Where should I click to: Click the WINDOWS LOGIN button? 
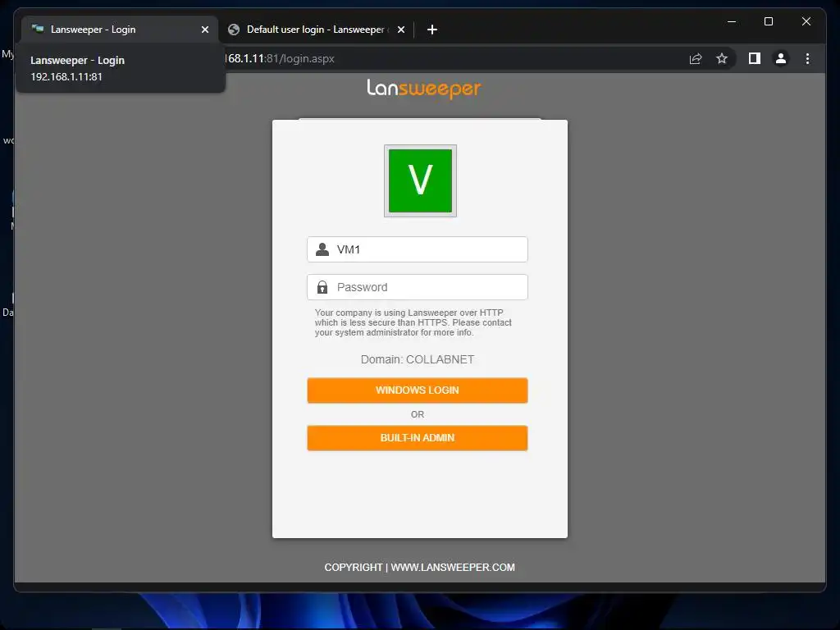pyautogui.click(x=417, y=390)
